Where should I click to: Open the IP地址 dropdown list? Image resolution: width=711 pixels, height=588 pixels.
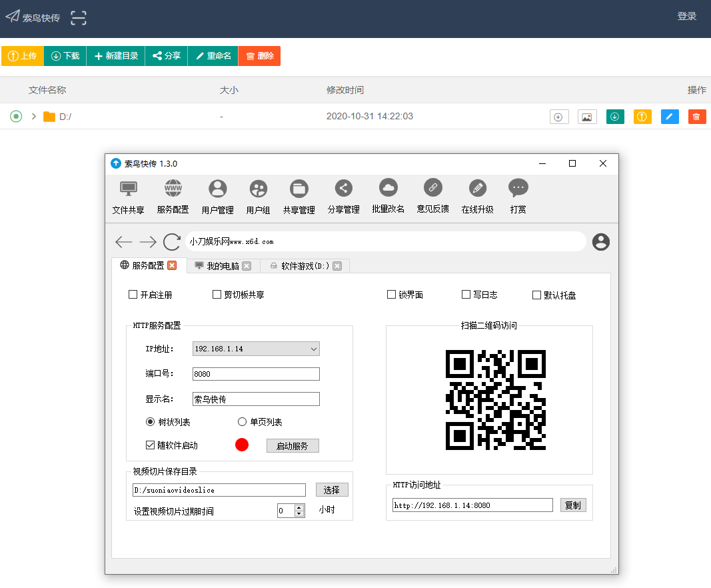point(314,349)
